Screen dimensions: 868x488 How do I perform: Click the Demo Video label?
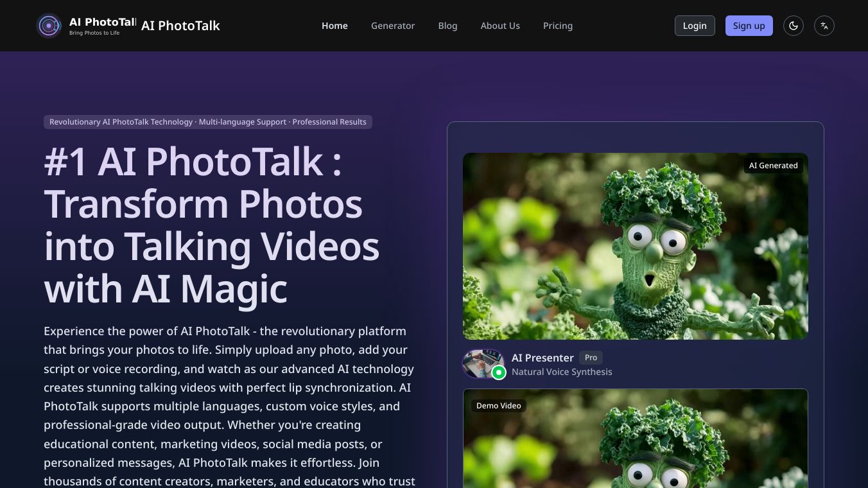(x=499, y=406)
